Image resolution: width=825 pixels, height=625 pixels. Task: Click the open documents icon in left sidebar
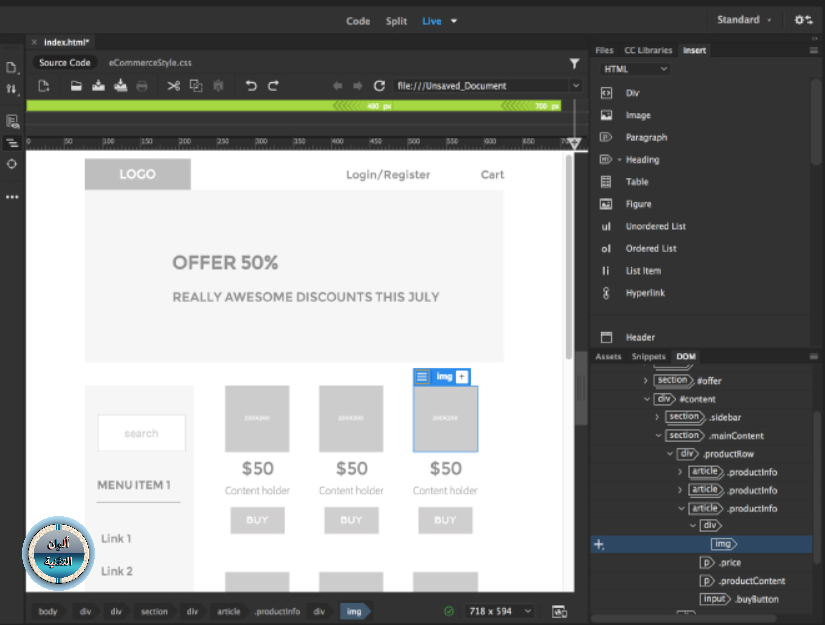point(12,68)
